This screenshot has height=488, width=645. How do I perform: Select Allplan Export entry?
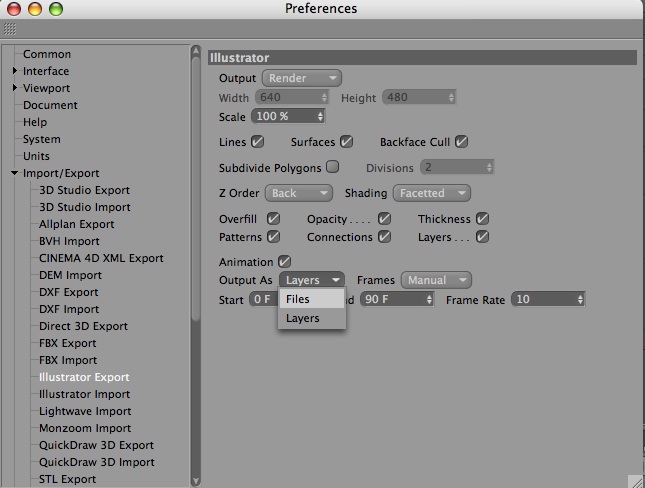77,224
